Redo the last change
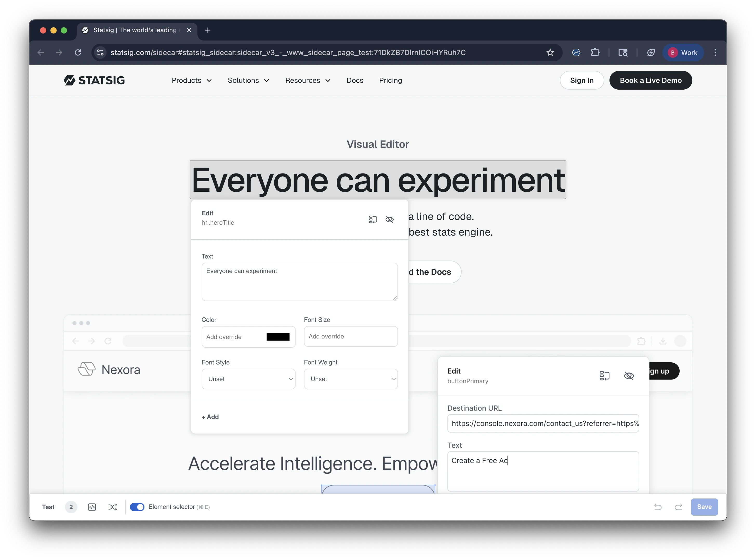Viewport: 756px width, 559px height. pos(679,507)
